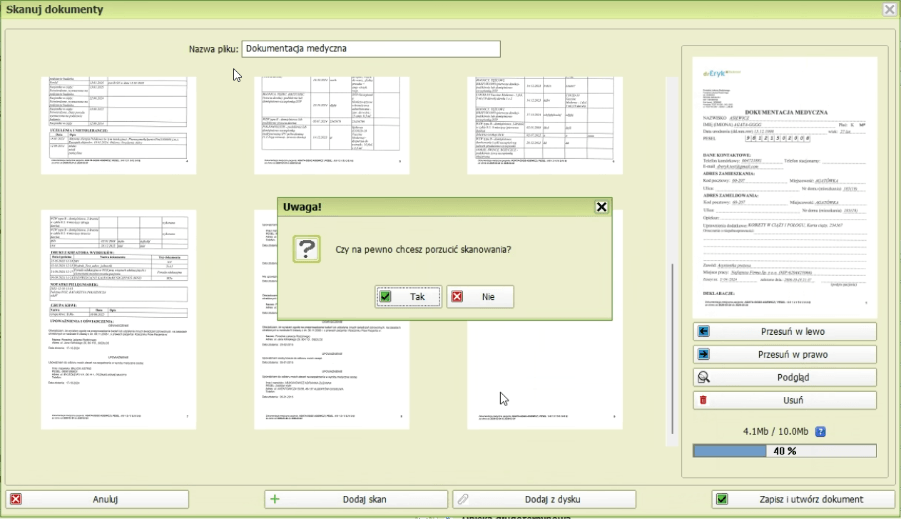Confirm abandoning scans with the Tak button

coord(408,297)
